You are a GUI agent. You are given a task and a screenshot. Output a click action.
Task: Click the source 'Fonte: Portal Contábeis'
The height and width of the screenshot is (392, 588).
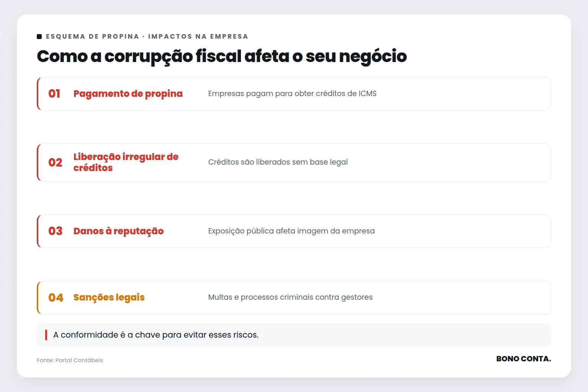coord(70,360)
